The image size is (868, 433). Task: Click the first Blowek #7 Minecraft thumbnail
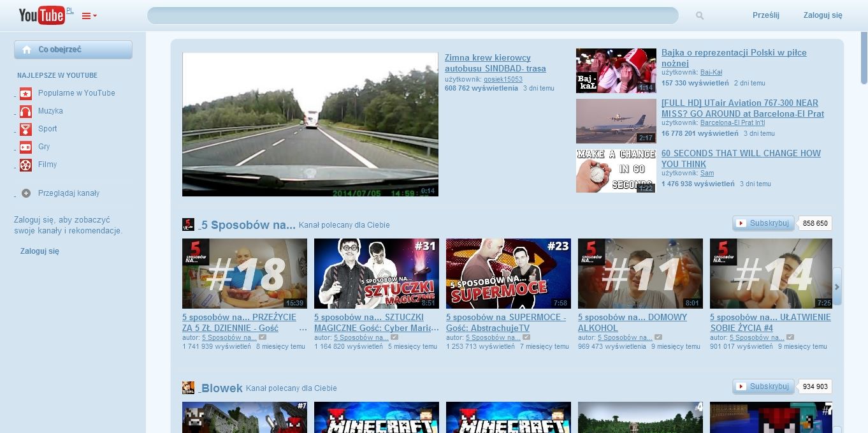point(245,417)
